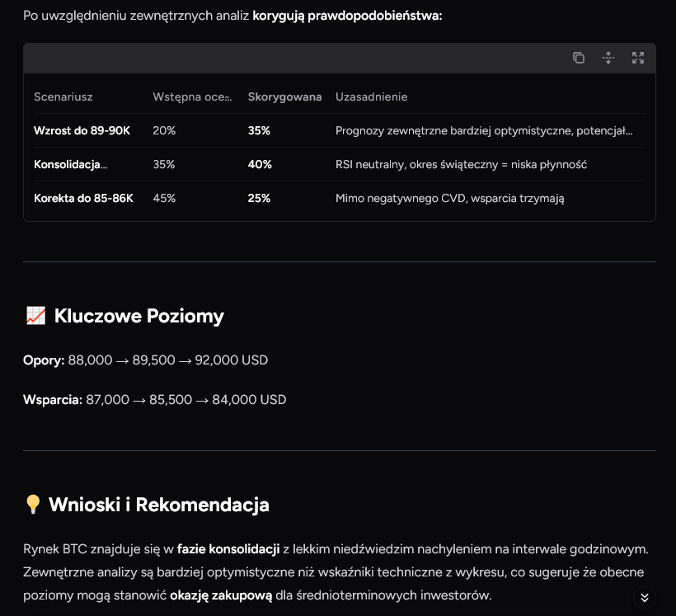This screenshot has height=616, width=676.
Task: Click the Opory label
Action: point(44,360)
